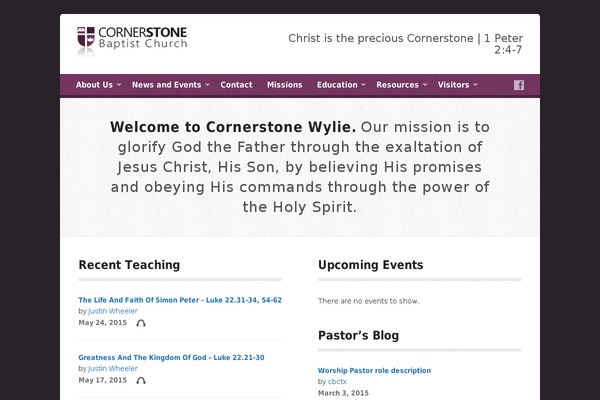Click the Cornerstone Baptist Church logo
600x400 pixels.
click(132, 39)
